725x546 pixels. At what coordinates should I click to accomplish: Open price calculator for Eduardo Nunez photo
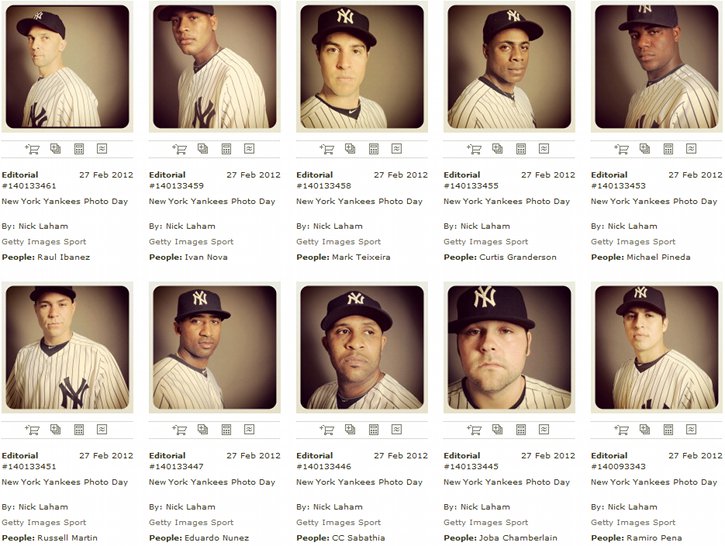pos(226,429)
